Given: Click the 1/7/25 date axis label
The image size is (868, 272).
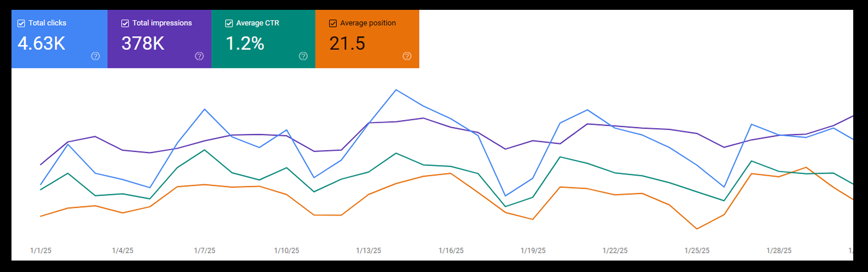Looking at the screenshot, I should [x=205, y=251].
